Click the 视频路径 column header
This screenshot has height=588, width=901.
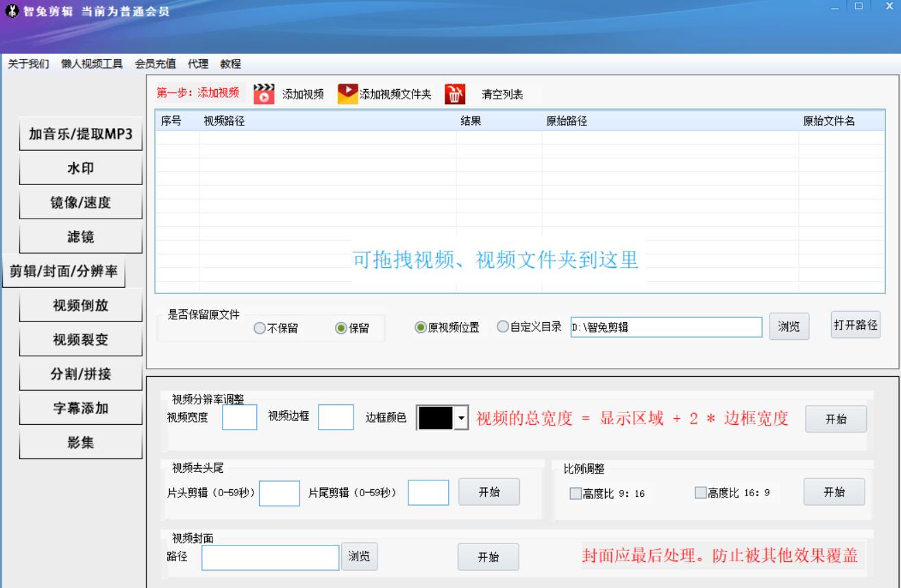pyautogui.click(x=328, y=121)
